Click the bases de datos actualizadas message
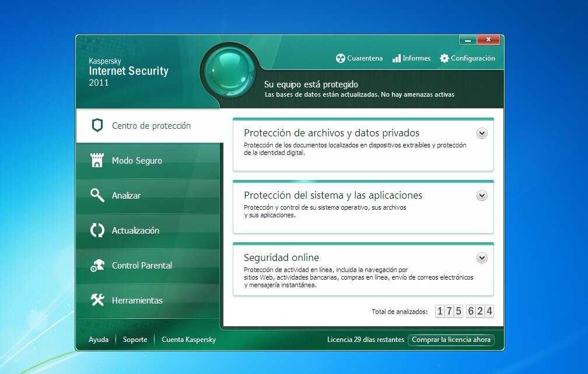588x374 pixels. click(x=359, y=95)
